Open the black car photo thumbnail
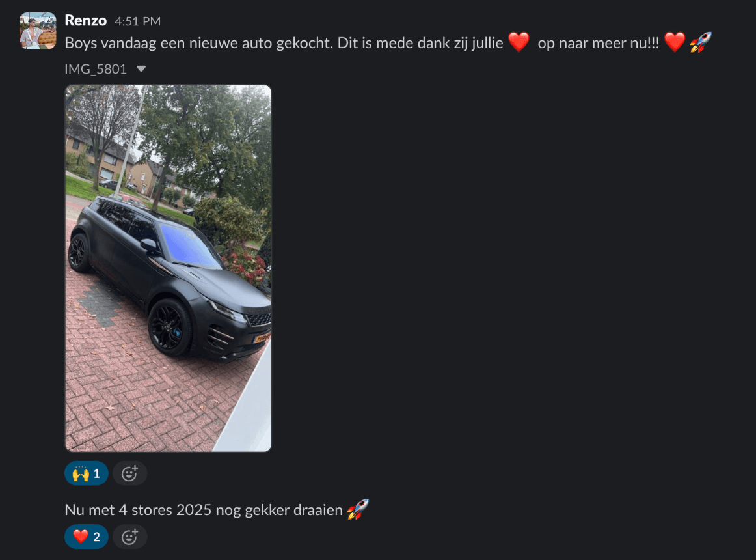Viewport: 756px width, 560px height. [169, 268]
